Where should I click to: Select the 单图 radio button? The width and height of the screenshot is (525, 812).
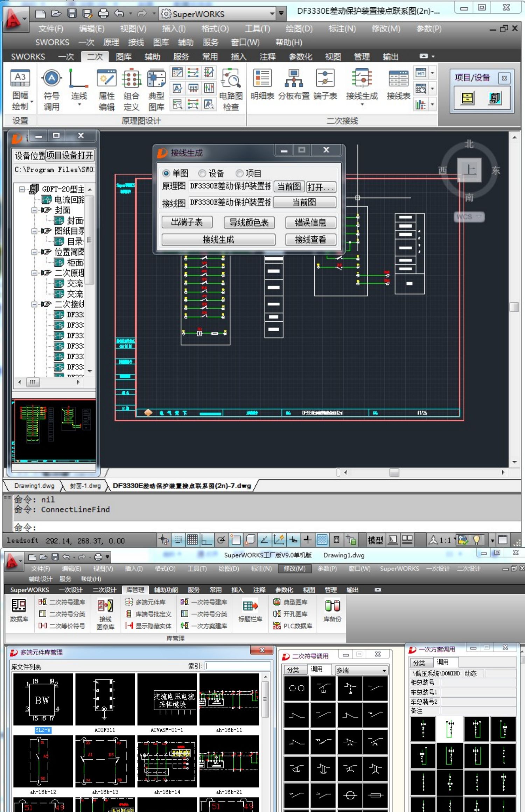tap(166, 173)
